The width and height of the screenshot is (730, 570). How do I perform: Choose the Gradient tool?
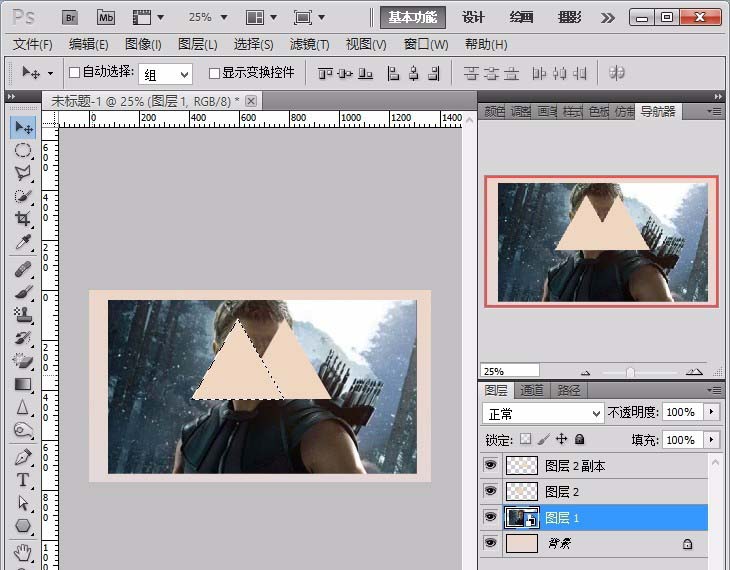[x=23, y=384]
